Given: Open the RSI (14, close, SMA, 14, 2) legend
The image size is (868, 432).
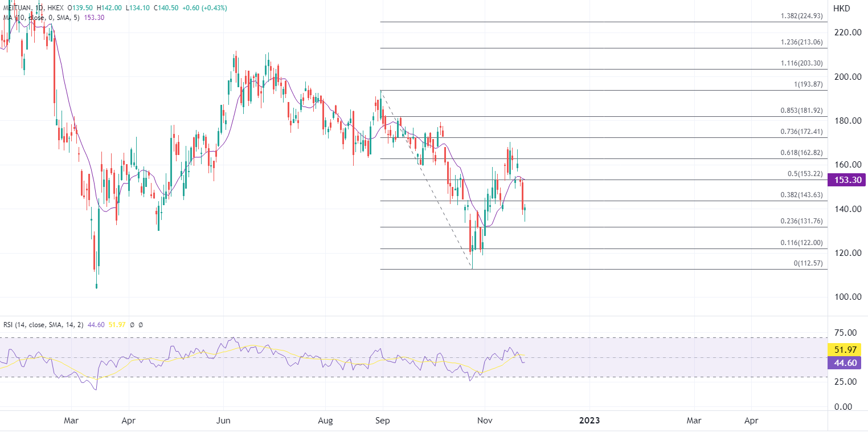Looking at the screenshot, I should [43, 325].
